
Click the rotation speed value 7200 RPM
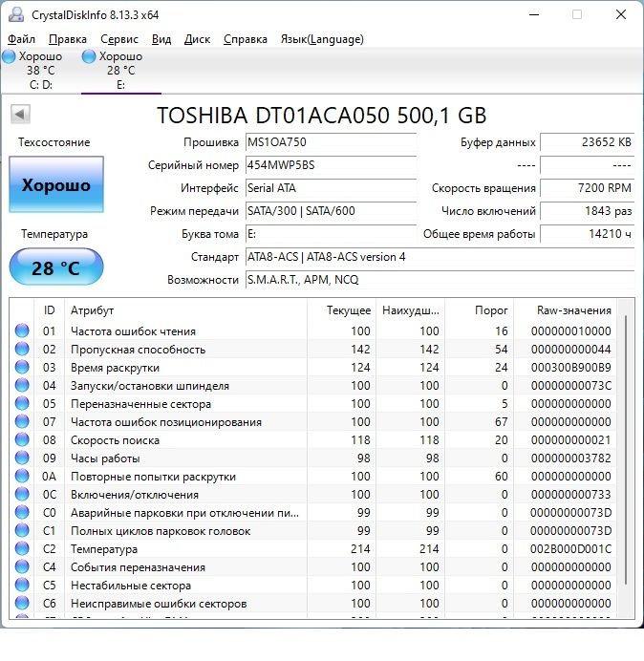click(587, 188)
